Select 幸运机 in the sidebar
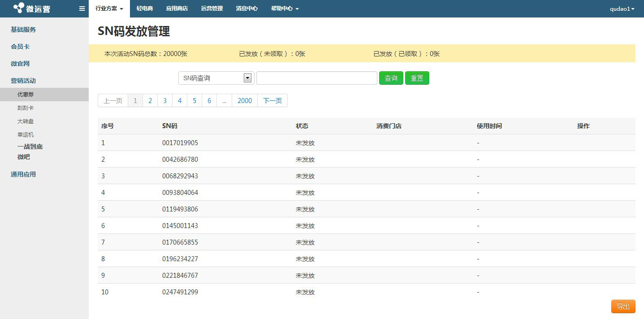This screenshot has width=644, height=319. tap(26, 134)
